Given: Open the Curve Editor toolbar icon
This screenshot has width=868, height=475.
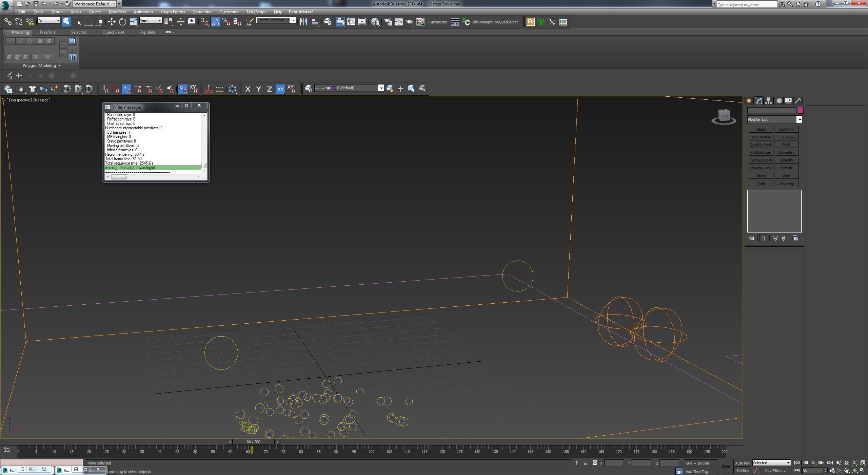Looking at the screenshot, I should 351,22.
